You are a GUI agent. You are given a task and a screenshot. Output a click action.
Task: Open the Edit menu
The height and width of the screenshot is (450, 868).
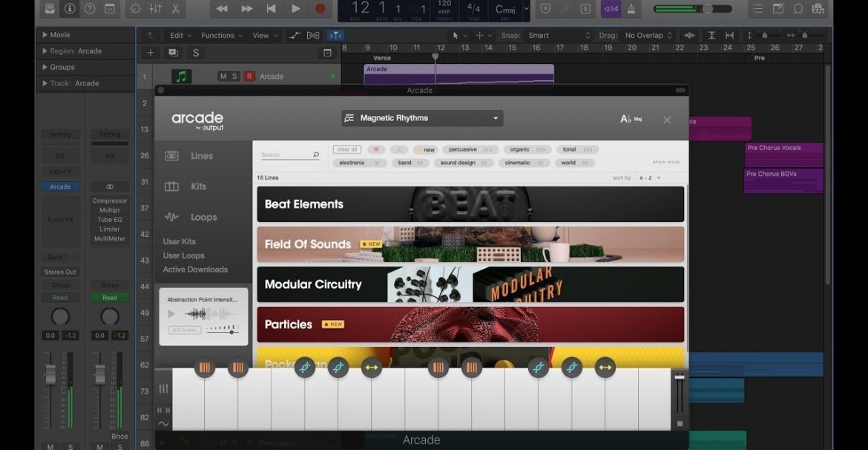(181, 36)
